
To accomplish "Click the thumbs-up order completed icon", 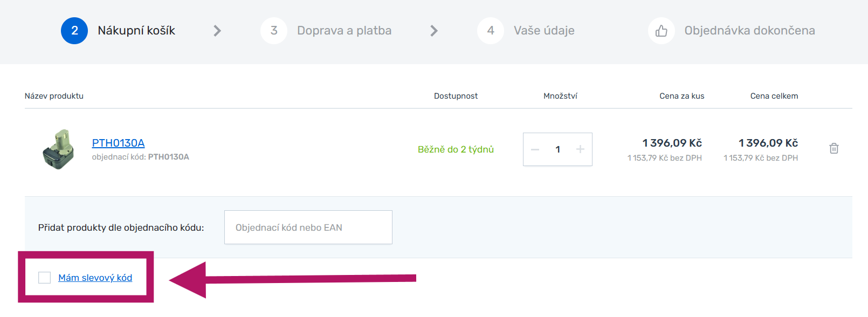I will [661, 31].
